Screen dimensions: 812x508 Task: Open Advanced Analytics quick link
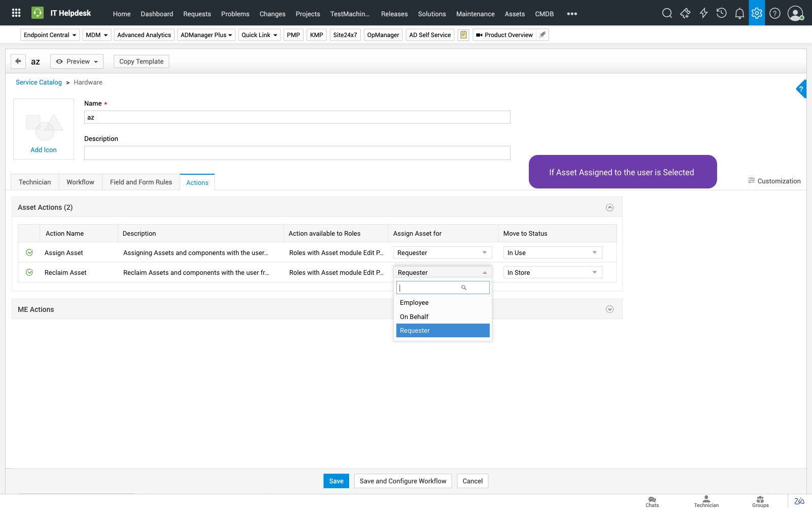(x=144, y=35)
